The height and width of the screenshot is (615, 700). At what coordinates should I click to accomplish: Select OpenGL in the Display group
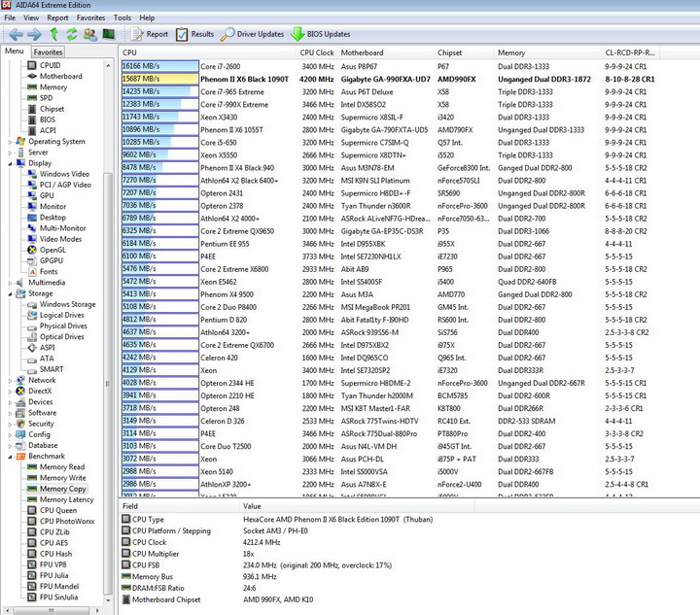[x=52, y=250]
